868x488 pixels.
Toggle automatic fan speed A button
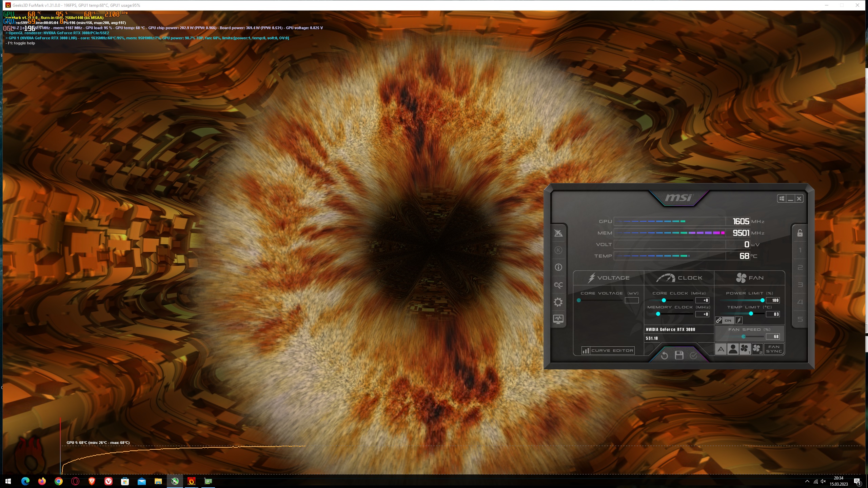click(x=721, y=349)
